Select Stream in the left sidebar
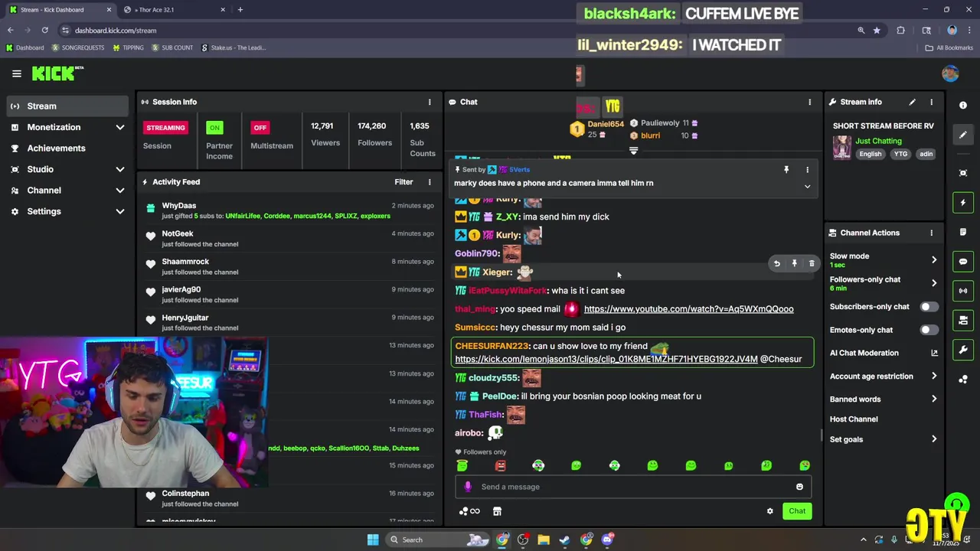Screen dimensions: 980x551 (x=67, y=106)
